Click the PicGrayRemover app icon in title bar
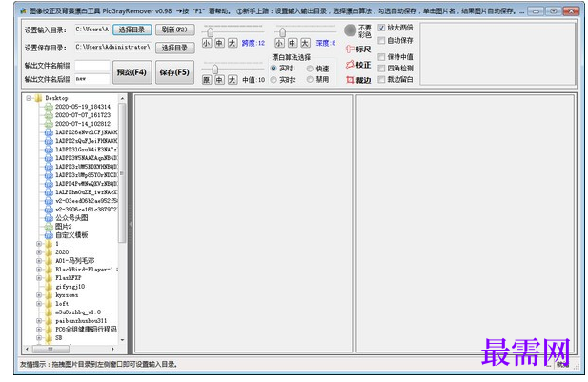This screenshot has width=588, height=382. point(23,11)
